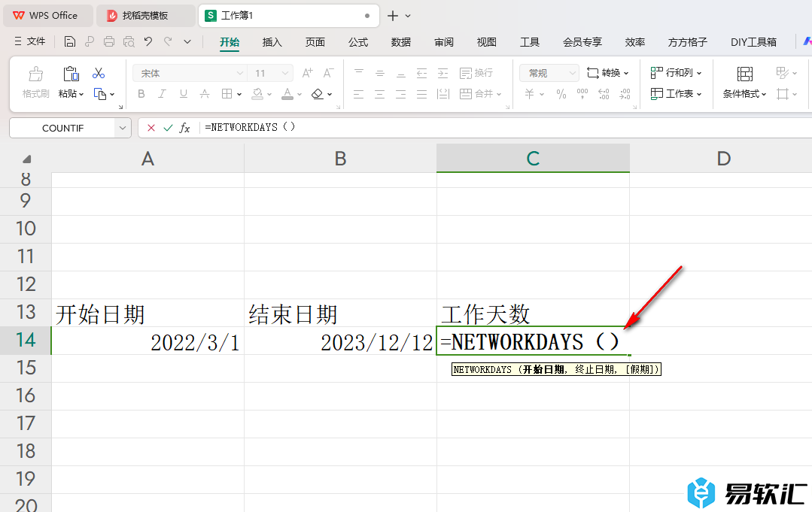Select column B header
The height and width of the screenshot is (512, 812).
[340, 158]
